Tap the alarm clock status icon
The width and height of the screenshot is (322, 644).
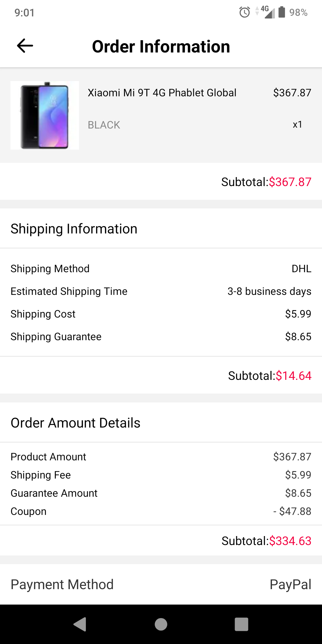tap(244, 12)
